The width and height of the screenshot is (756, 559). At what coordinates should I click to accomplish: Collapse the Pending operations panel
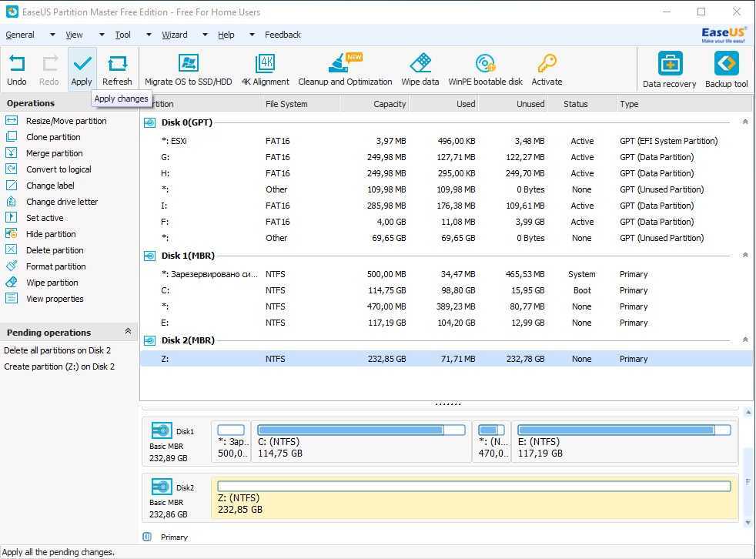(x=128, y=332)
